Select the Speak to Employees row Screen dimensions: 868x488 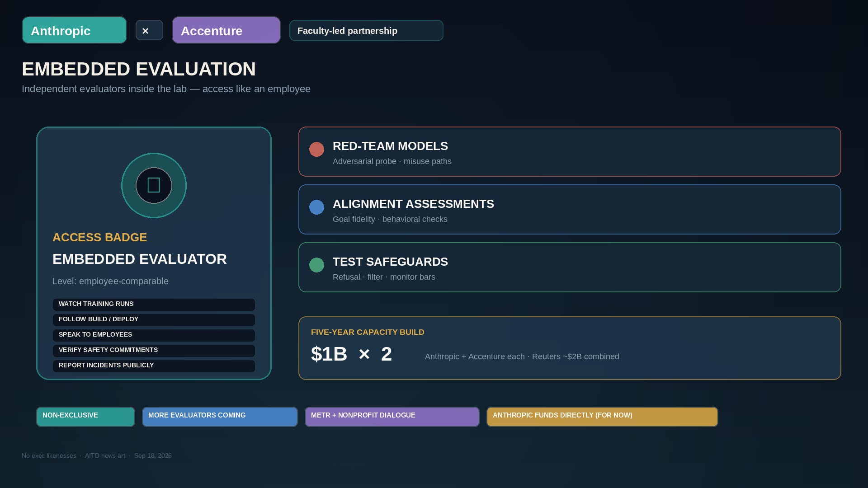[x=154, y=335]
